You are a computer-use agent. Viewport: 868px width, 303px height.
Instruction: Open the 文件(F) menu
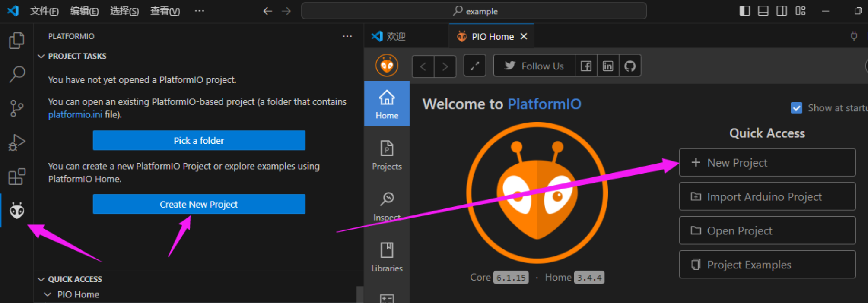(44, 11)
